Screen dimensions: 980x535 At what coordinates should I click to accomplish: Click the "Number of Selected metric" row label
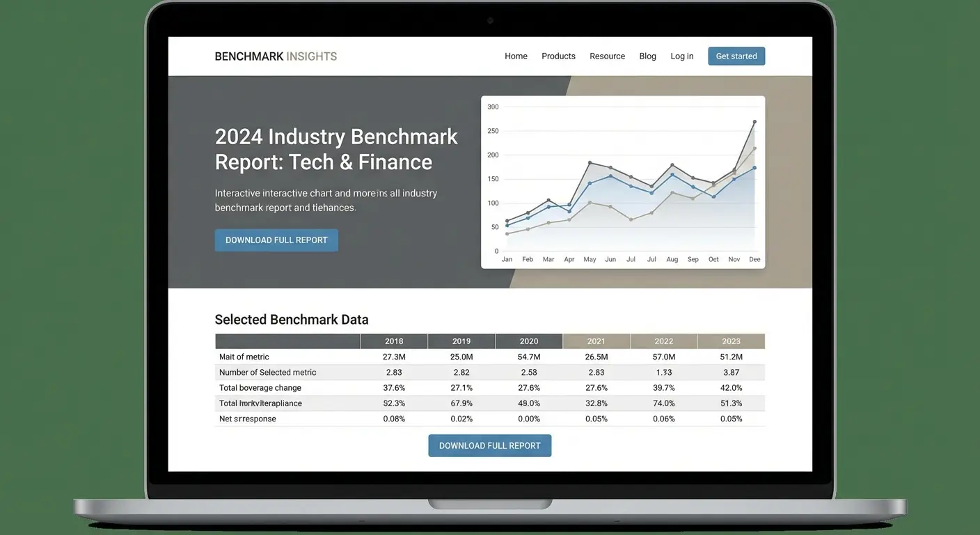(268, 373)
